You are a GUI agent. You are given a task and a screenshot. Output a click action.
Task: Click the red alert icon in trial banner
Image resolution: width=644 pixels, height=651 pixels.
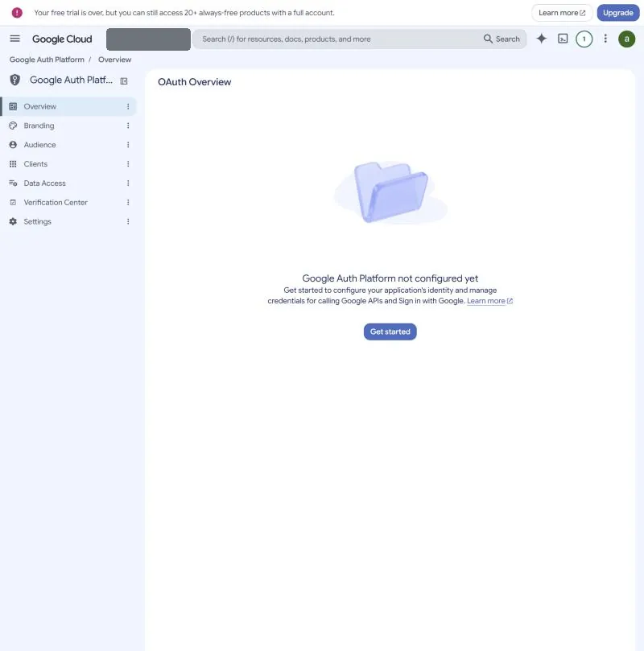17,13
